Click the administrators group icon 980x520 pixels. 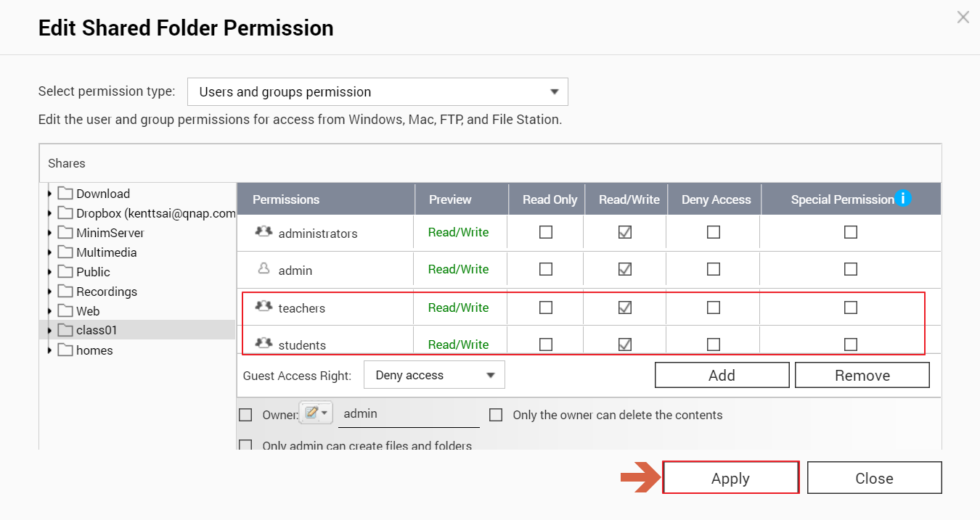[264, 232]
